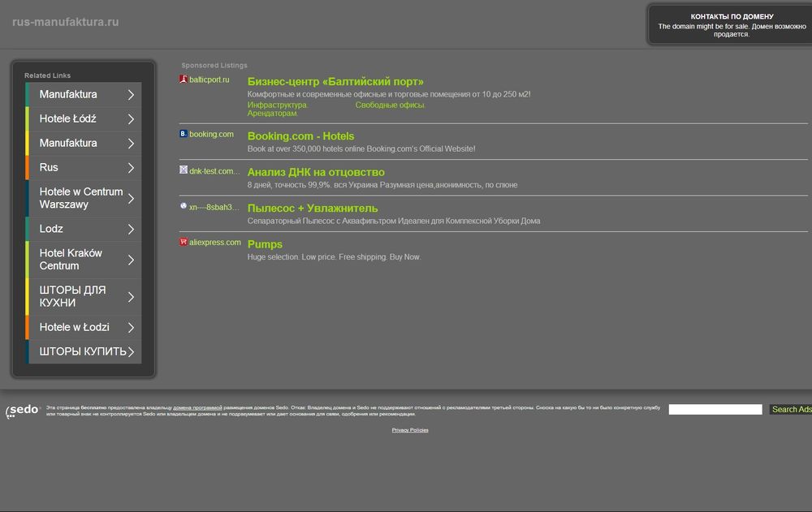
Task: Click the dnk-test.com favicon icon
Action: click(x=184, y=170)
